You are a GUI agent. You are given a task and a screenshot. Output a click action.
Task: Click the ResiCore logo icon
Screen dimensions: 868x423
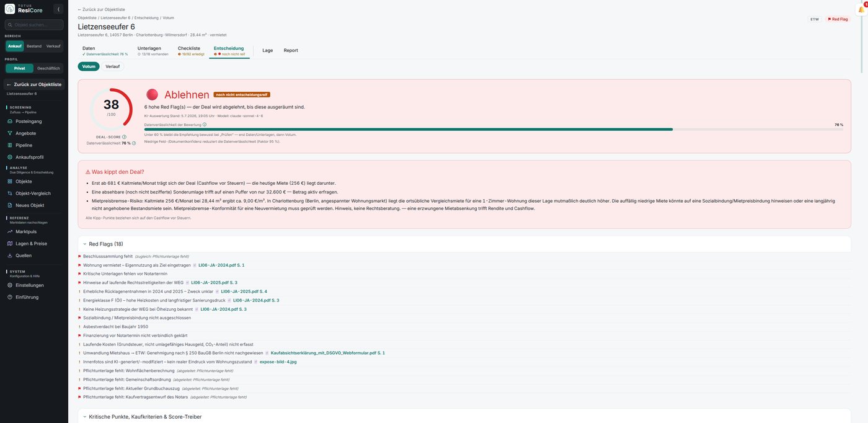(x=10, y=9)
